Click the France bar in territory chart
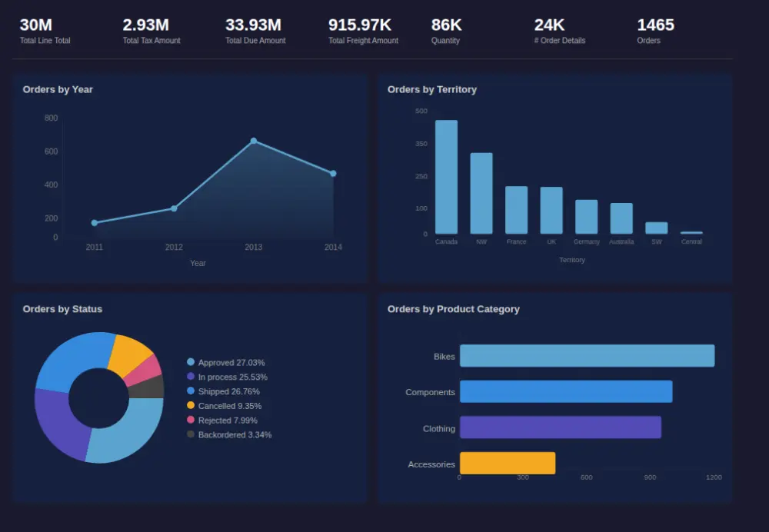769x532 pixels. (517, 210)
